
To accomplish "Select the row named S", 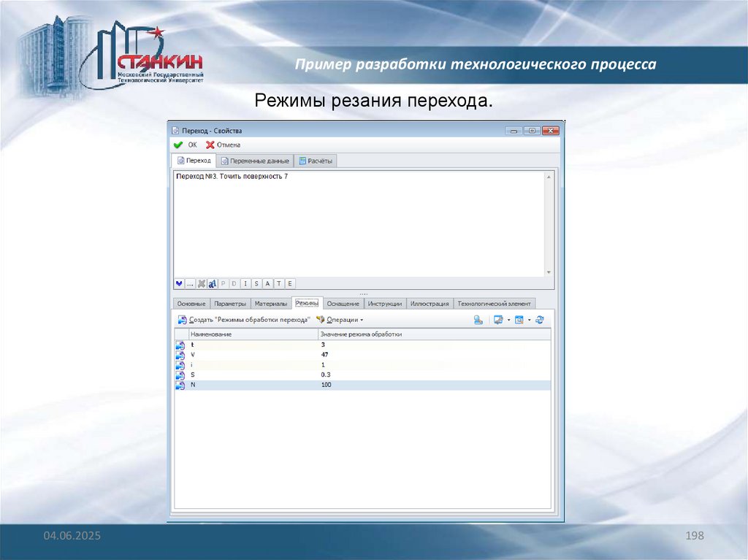I will point(362,375).
